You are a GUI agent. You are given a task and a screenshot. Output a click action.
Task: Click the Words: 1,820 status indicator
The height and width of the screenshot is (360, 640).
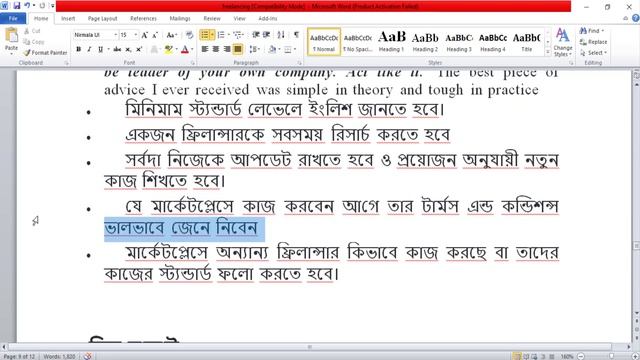59,356
